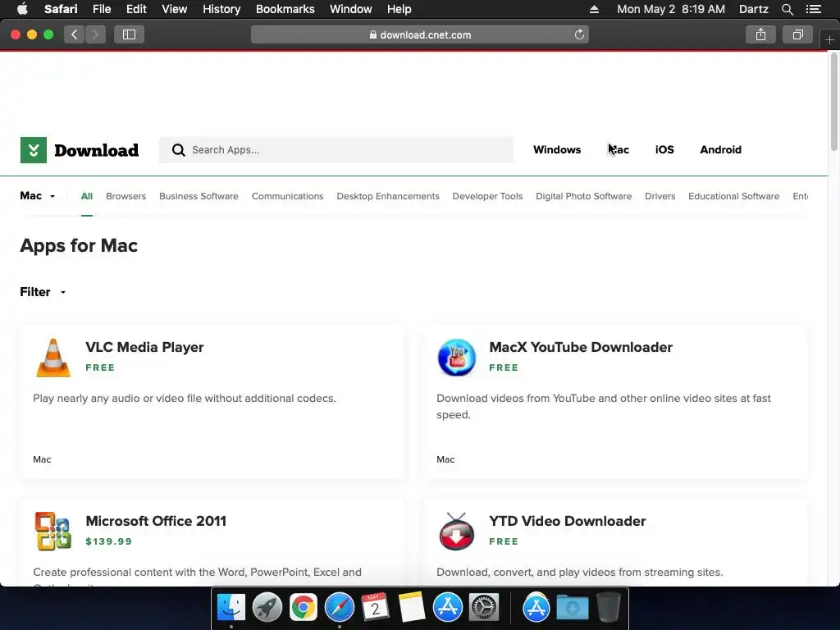Expand the Filter dropdown
The height and width of the screenshot is (630, 840).
coord(43,292)
